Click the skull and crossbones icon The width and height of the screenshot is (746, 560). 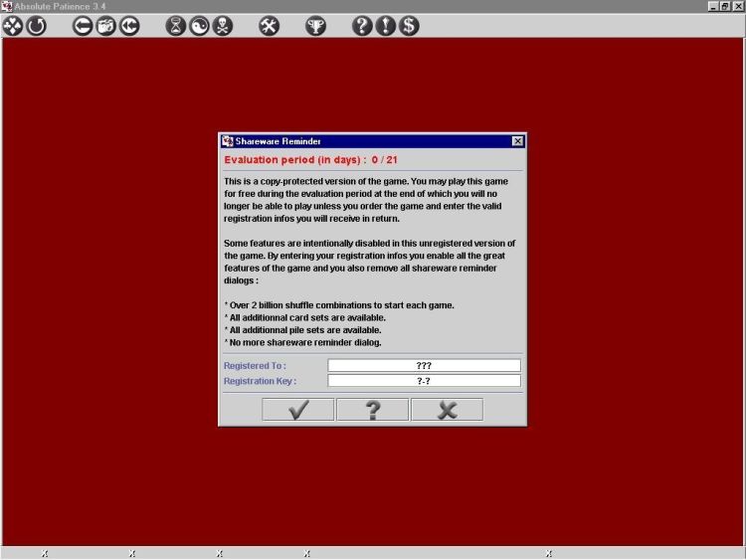(x=222, y=26)
